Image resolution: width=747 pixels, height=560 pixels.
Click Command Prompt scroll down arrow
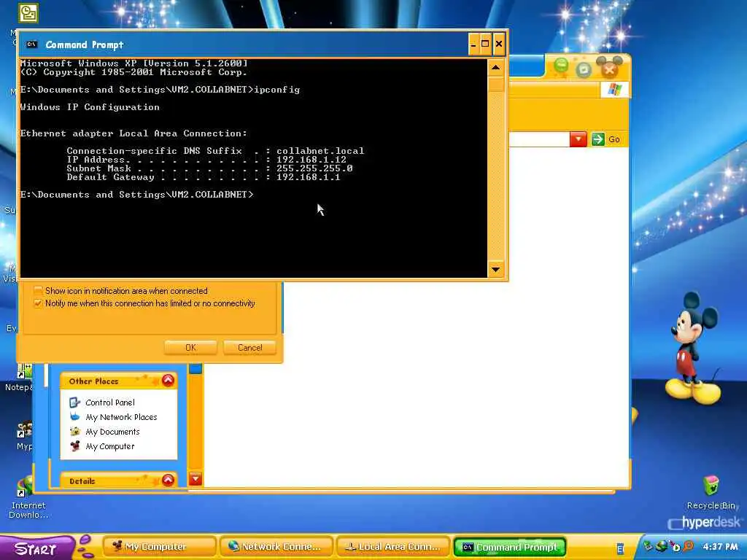(495, 270)
